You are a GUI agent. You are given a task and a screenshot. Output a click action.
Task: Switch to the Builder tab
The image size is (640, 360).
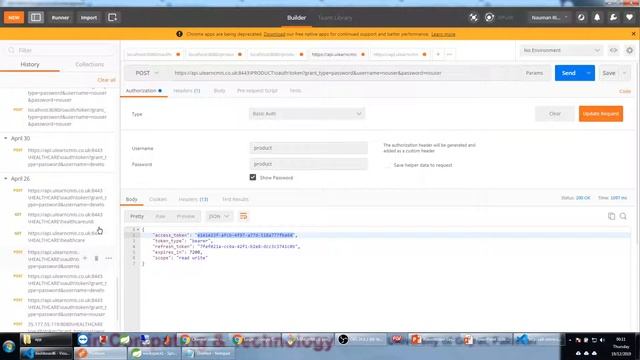coord(296,18)
